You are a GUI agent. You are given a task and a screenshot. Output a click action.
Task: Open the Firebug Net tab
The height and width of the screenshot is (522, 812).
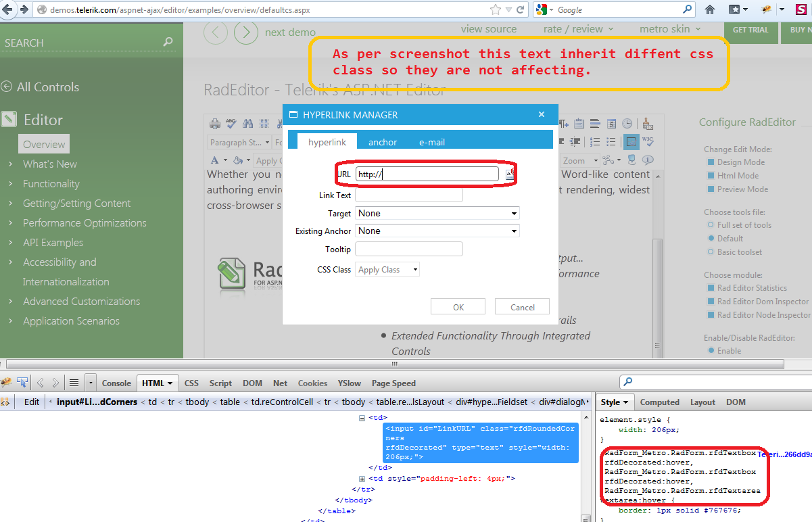click(x=281, y=383)
